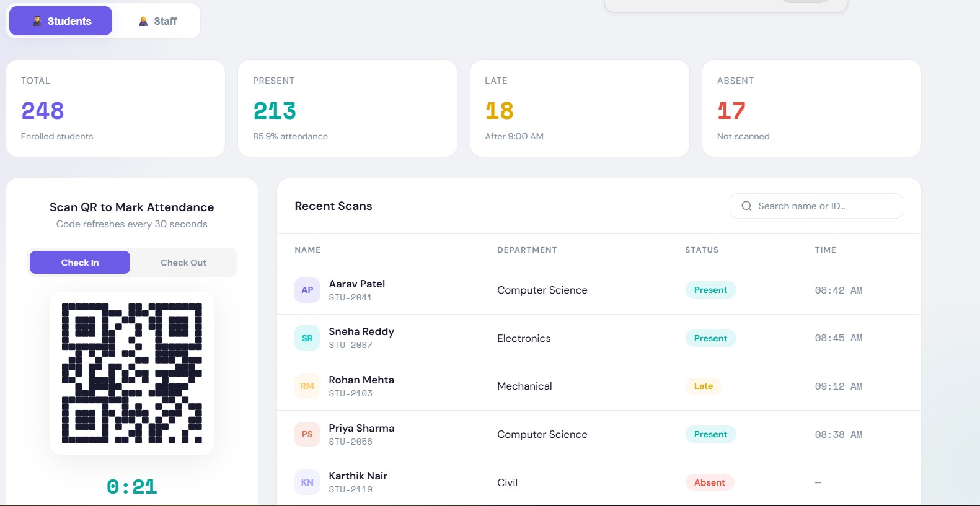Click the TIME column header
980x506 pixels.
coord(826,250)
